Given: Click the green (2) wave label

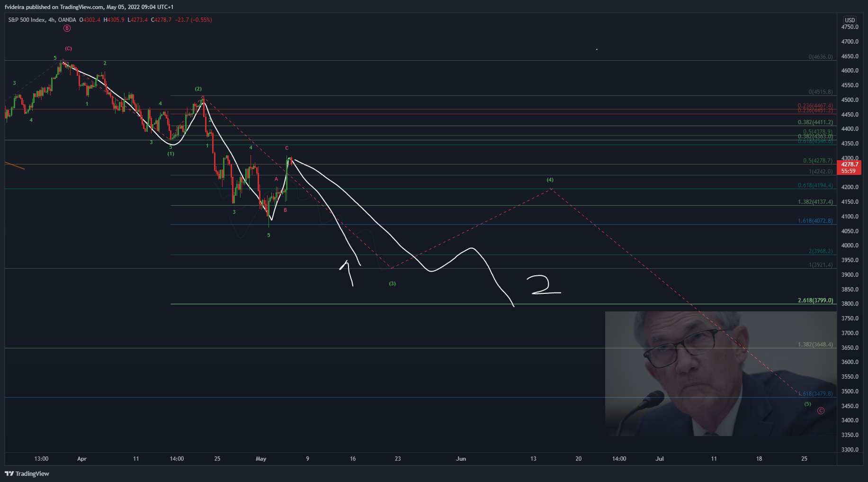Looking at the screenshot, I should [198, 89].
